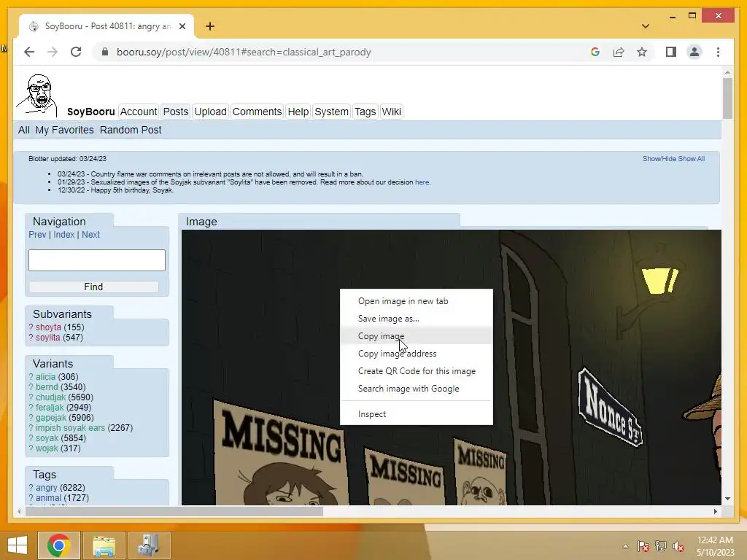This screenshot has width=747, height=560.
Task: Open Chrome's three-dot menu
Action: click(718, 52)
